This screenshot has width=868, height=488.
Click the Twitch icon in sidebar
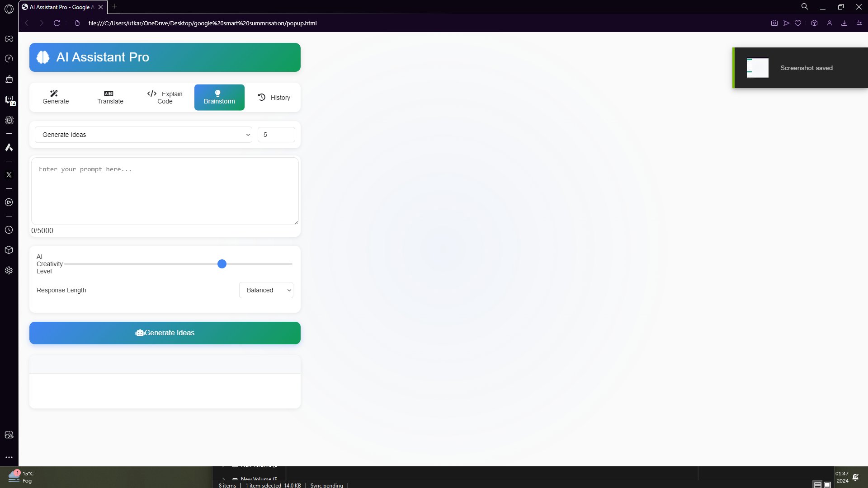pos(9,99)
